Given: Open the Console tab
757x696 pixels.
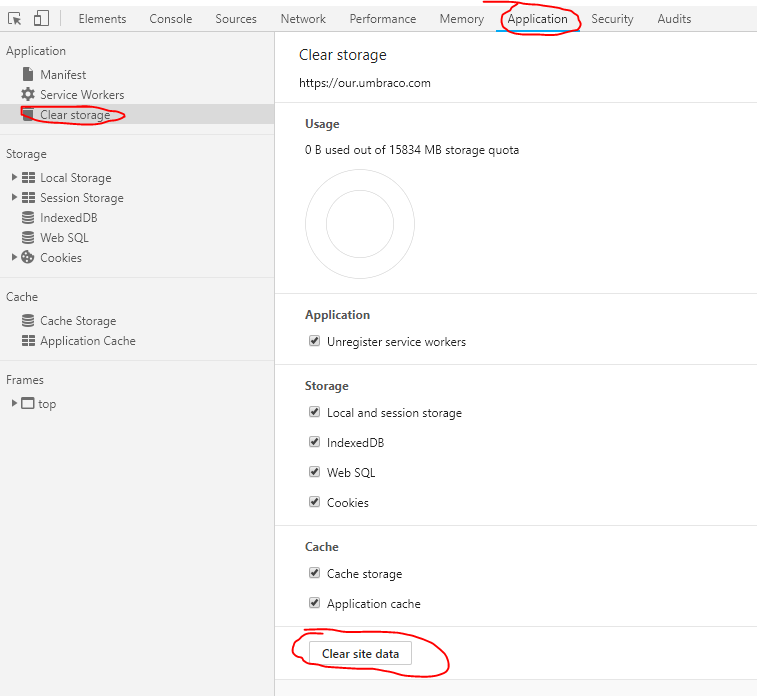Looking at the screenshot, I should tap(171, 19).
